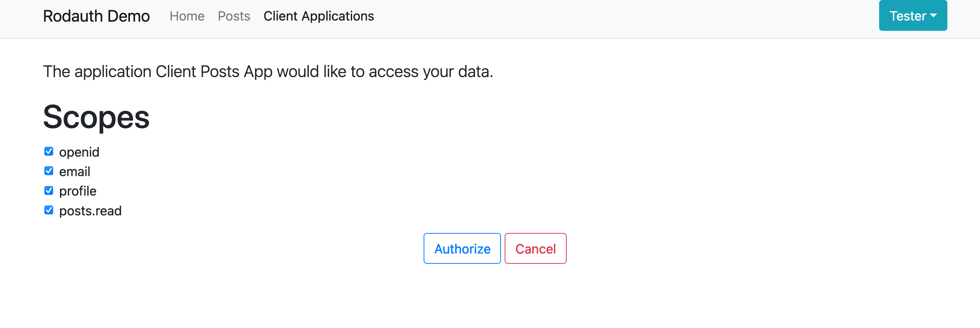Click the Scopes heading
Viewport: 980px width, 328px height.
[x=96, y=117]
